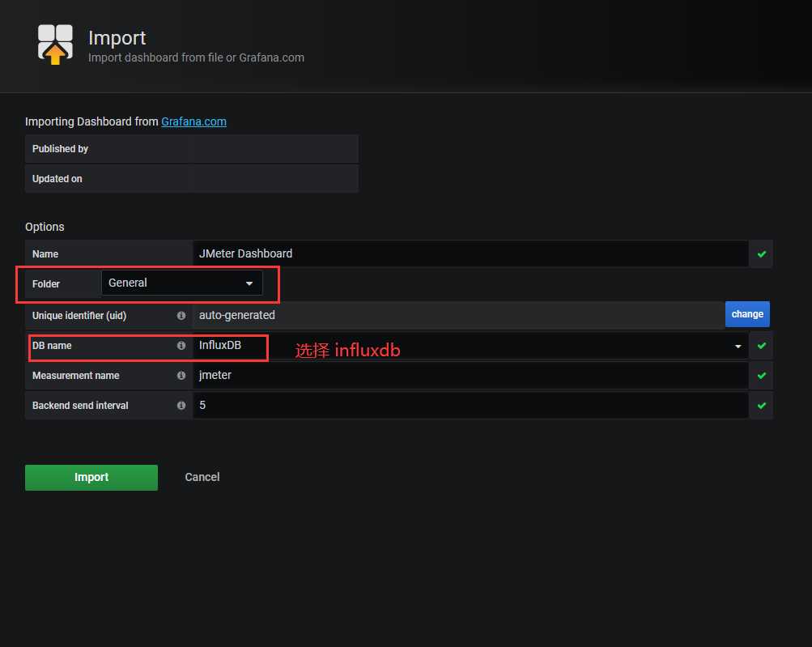812x647 pixels.
Task: Click the Measurement name field containing jmeter
Action: click(470, 376)
